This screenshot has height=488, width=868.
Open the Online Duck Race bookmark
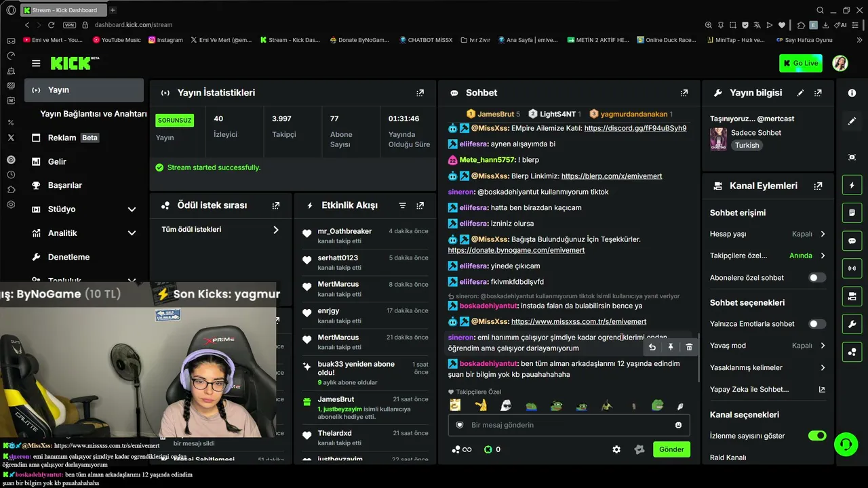667,40
